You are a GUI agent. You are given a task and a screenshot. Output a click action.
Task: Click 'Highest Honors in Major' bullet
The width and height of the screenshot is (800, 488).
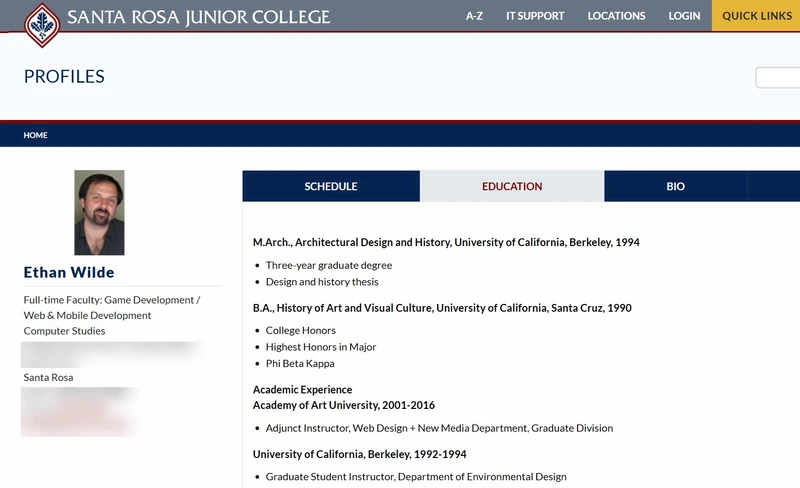[x=321, y=347]
